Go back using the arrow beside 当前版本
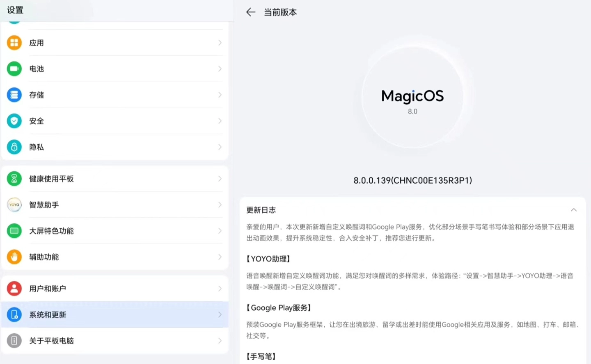The width and height of the screenshot is (591, 364). [251, 12]
